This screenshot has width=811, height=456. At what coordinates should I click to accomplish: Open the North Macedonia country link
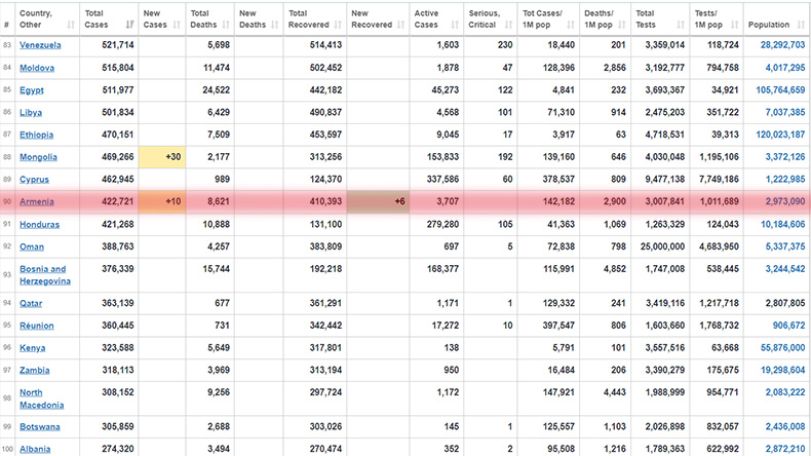pos(41,399)
